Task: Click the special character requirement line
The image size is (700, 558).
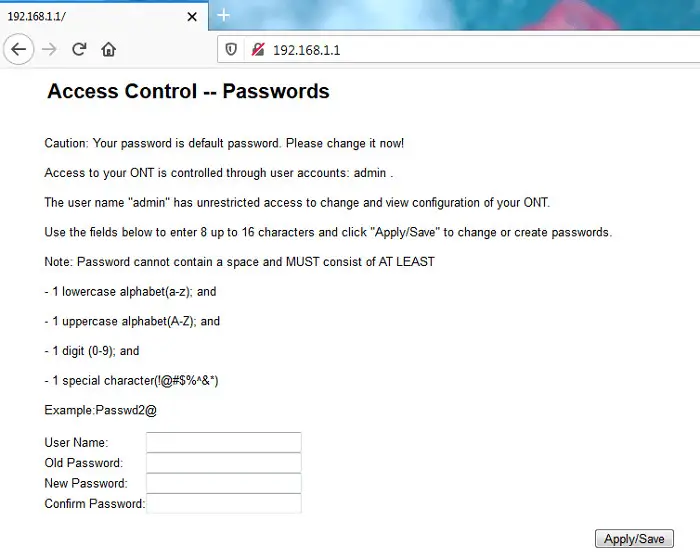Action: click(x=131, y=381)
